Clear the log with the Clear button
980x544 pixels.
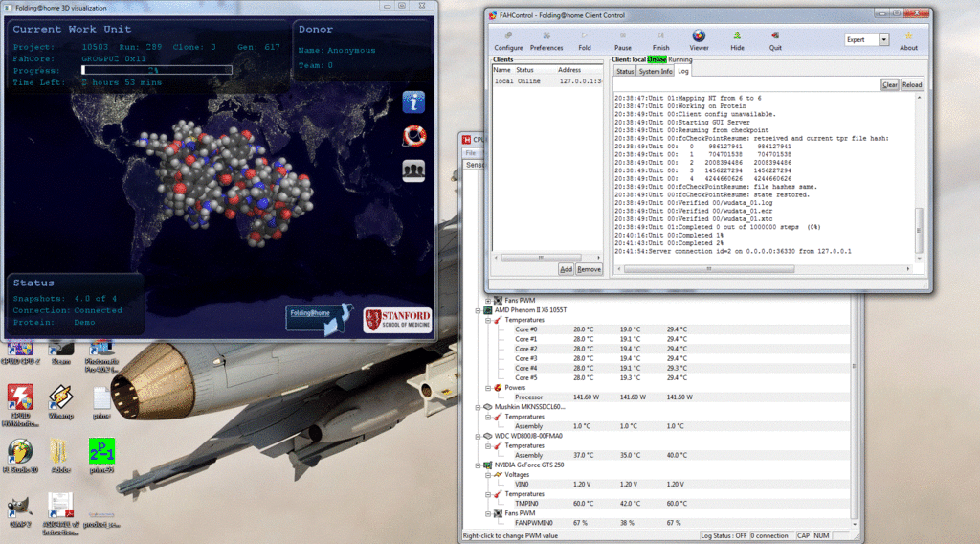point(889,84)
